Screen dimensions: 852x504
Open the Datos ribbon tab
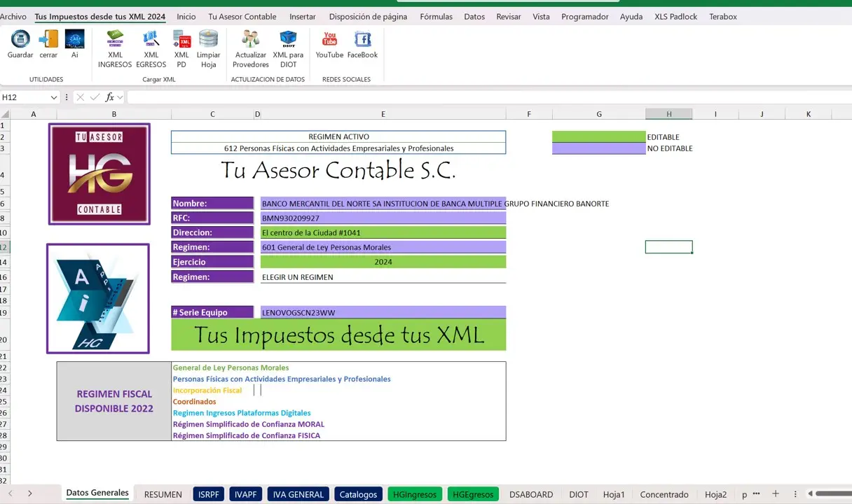coord(474,16)
